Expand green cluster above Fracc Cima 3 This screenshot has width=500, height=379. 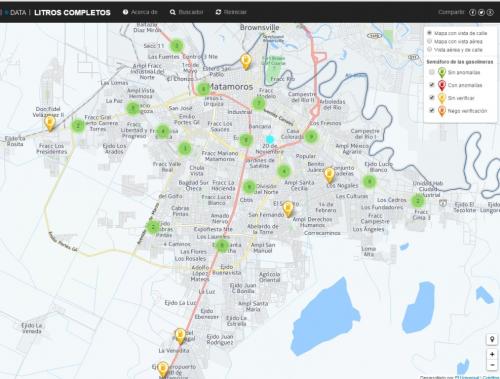418,201
